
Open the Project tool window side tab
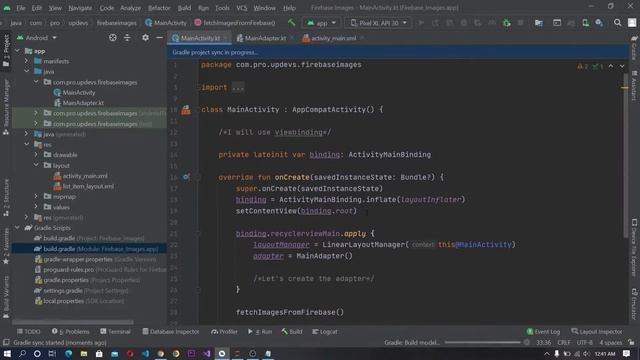click(x=6, y=51)
